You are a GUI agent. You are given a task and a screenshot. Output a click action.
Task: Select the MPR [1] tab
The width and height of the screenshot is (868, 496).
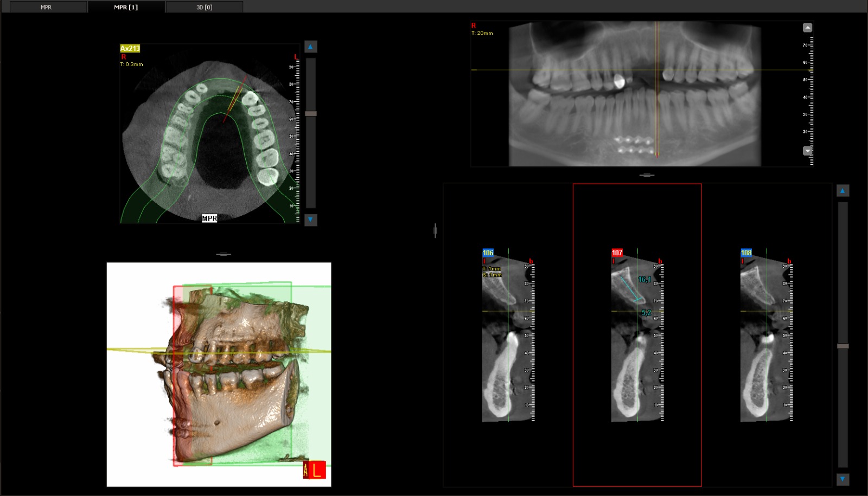tap(126, 7)
